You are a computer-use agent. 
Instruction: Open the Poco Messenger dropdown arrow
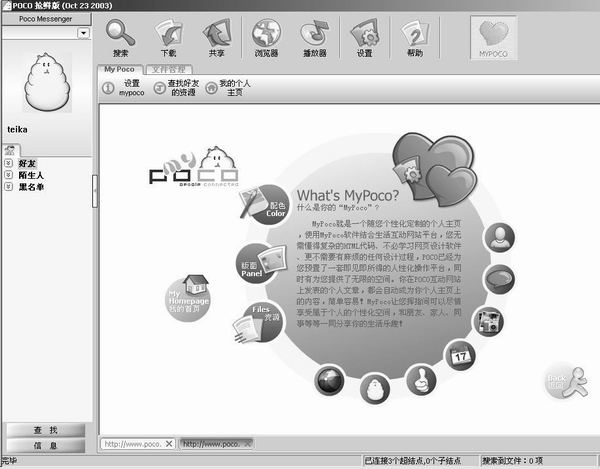(83, 32)
